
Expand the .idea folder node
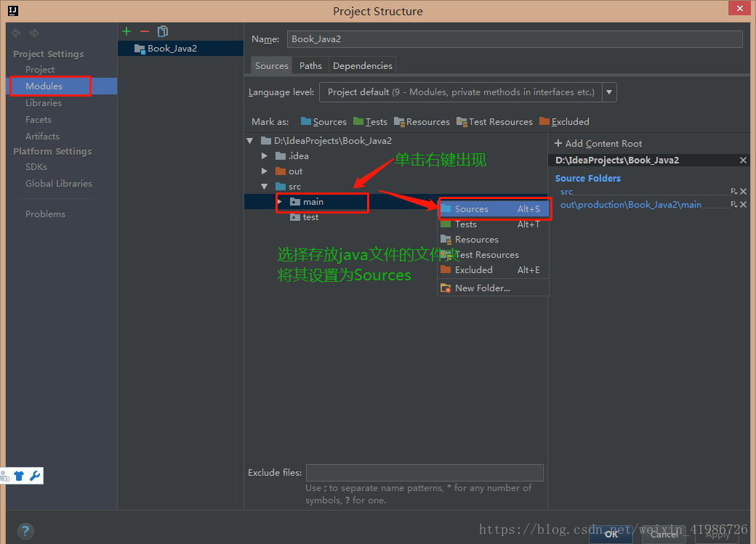point(265,155)
